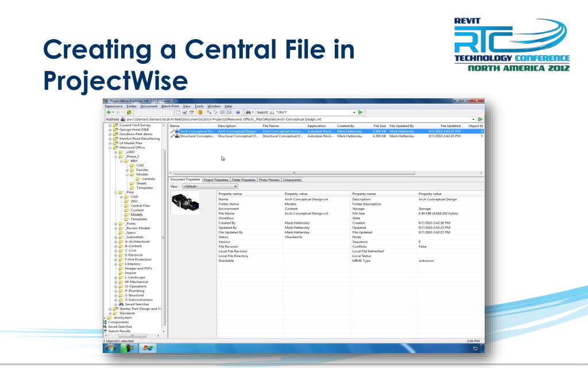Switch to Project Properties tab
This screenshot has height=368, width=588.
point(216,180)
